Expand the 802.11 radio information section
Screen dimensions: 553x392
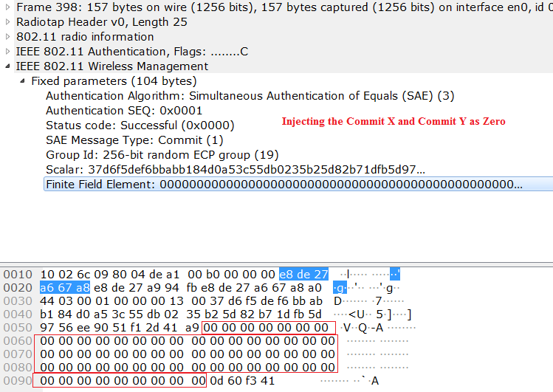pos(8,37)
